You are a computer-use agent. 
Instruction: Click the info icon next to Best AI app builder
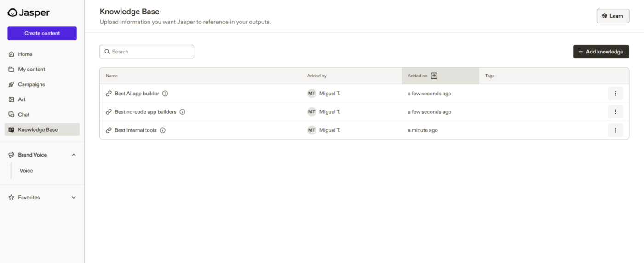pos(165,94)
